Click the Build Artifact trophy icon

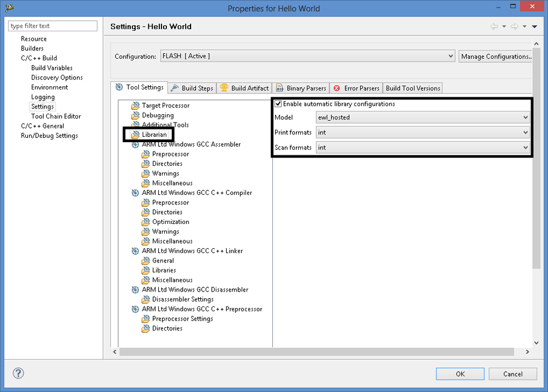tap(224, 88)
